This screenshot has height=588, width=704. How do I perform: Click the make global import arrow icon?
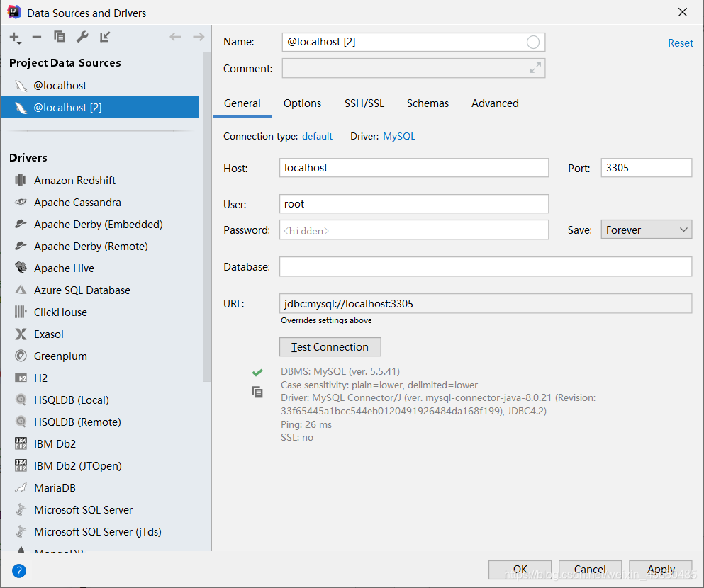105,37
